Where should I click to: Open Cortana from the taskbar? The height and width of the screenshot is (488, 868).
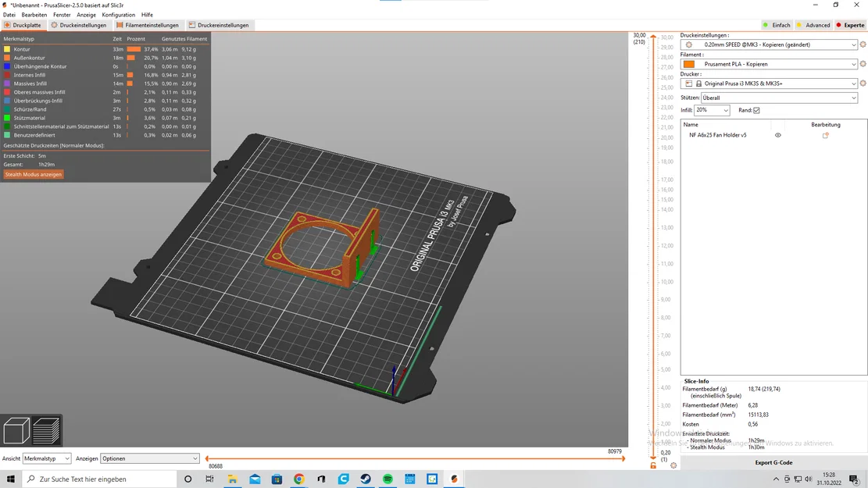pos(188,479)
